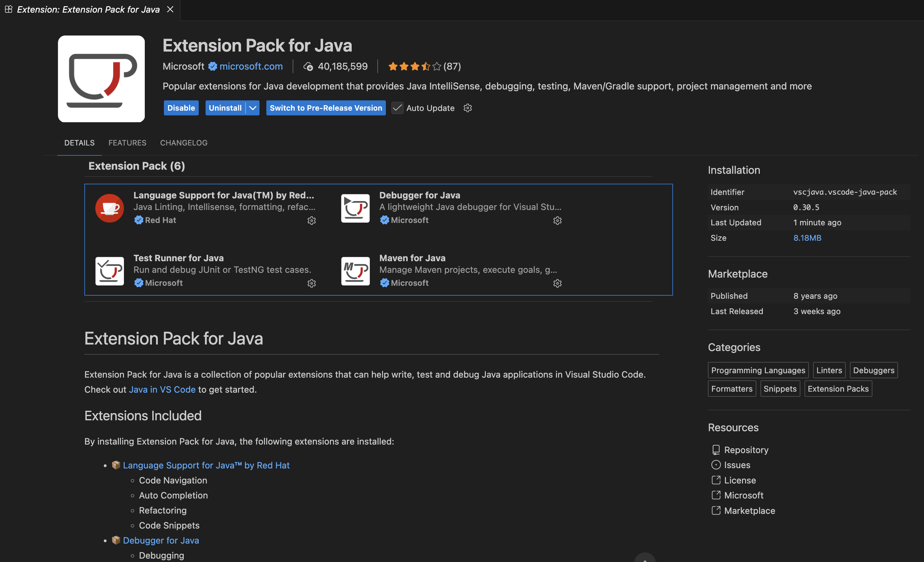This screenshot has height=562, width=924.
Task: Switch to the FEATURES tab
Action: point(127,143)
